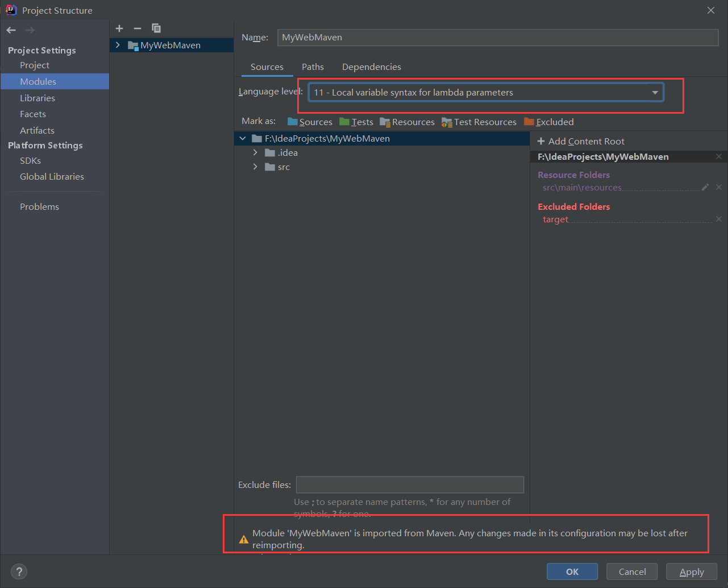
Task: Click F:\IdeaProjects\MyWebMaven content root header
Action: [x=603, y=156]
